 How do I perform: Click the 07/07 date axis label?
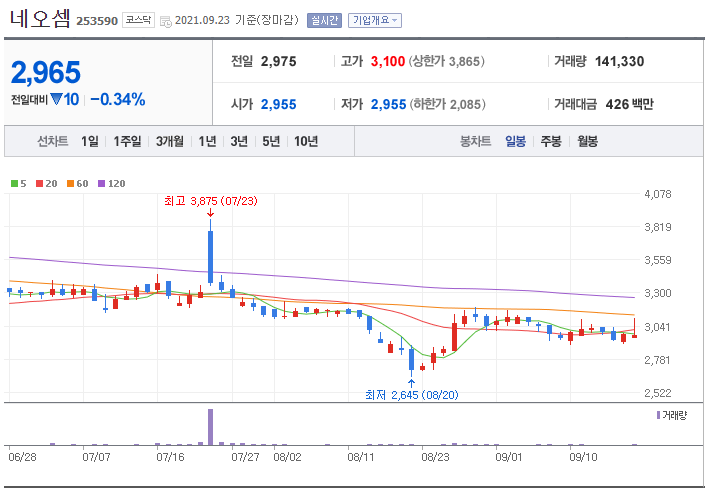[97, 457]
